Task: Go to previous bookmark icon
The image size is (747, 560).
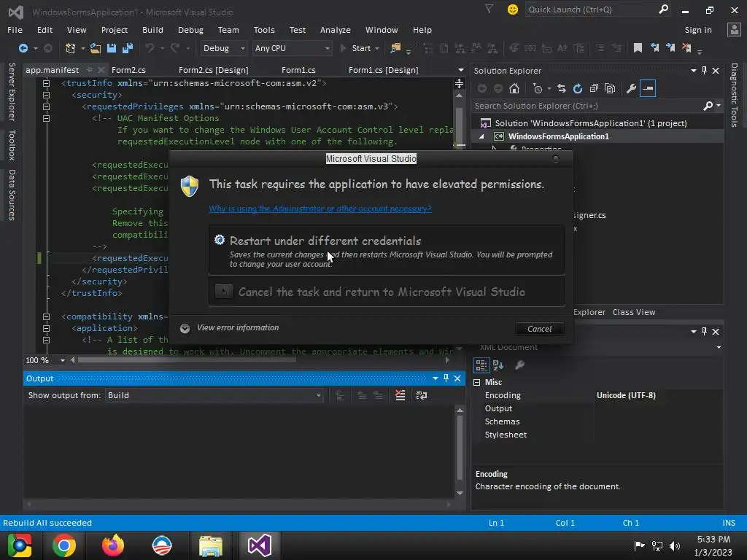Action: [654, 47]
